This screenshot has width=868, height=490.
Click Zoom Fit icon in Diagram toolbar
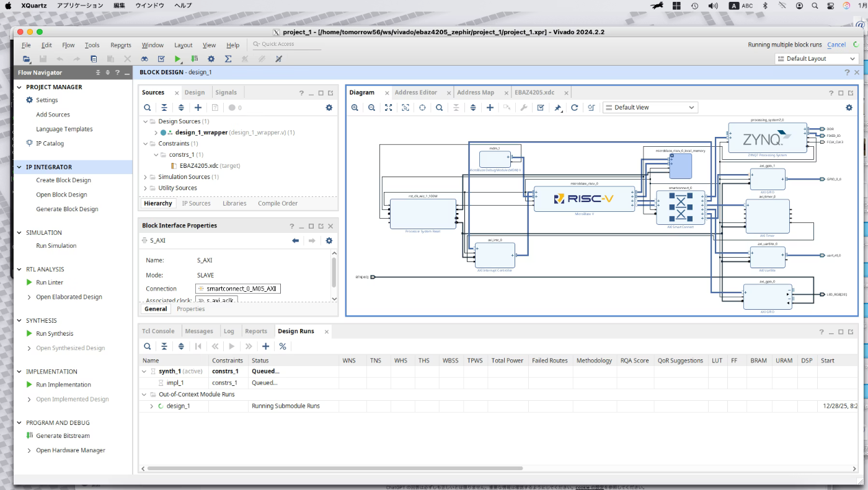pyautogui.click(x=388, y=107)
